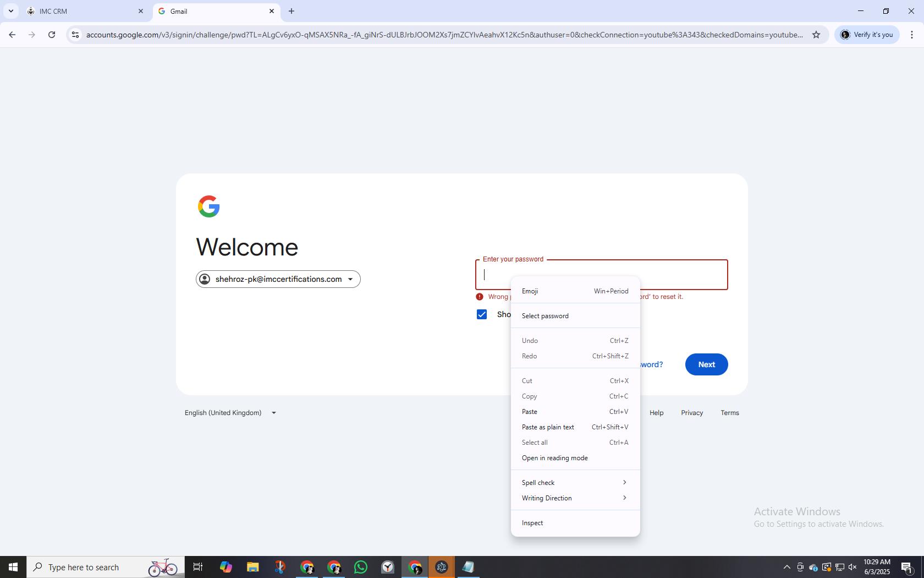Open the English (United Kingdom) language dropdown
This screenshot has width=924, height=578.
click(230, 413)
